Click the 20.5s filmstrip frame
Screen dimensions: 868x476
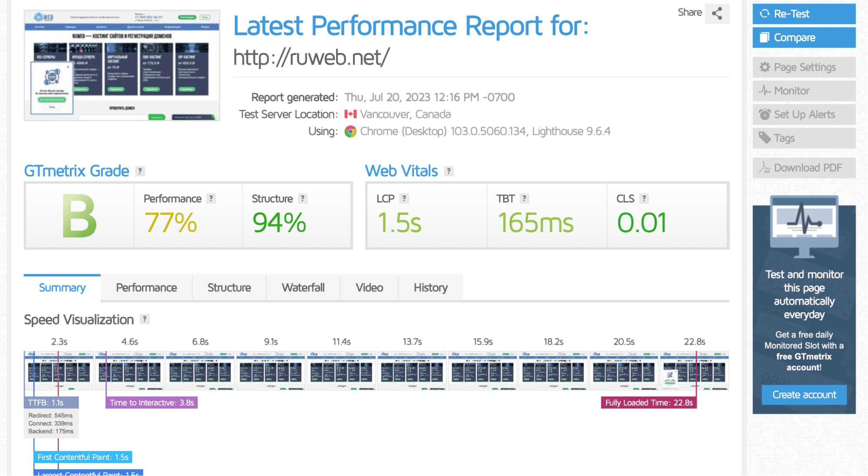[624, 371]
